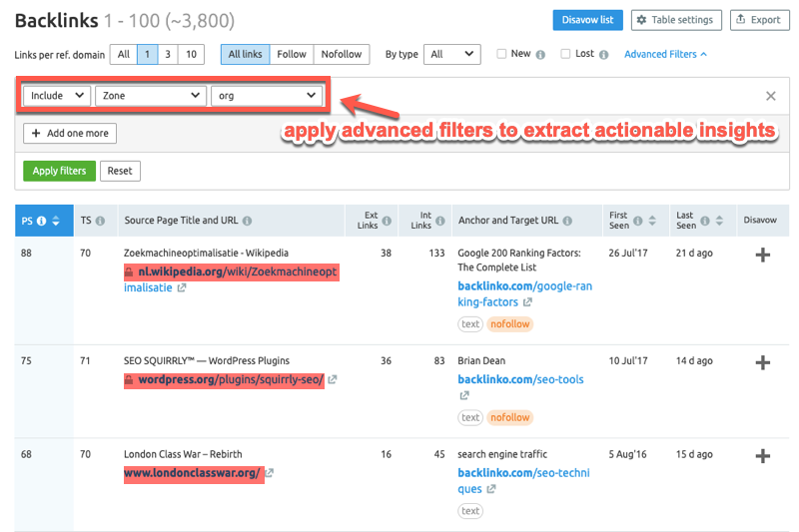Click info icon next to Source Page Title and URL
The width and height of the screenshot is (799, 532).
coord(247,221)
